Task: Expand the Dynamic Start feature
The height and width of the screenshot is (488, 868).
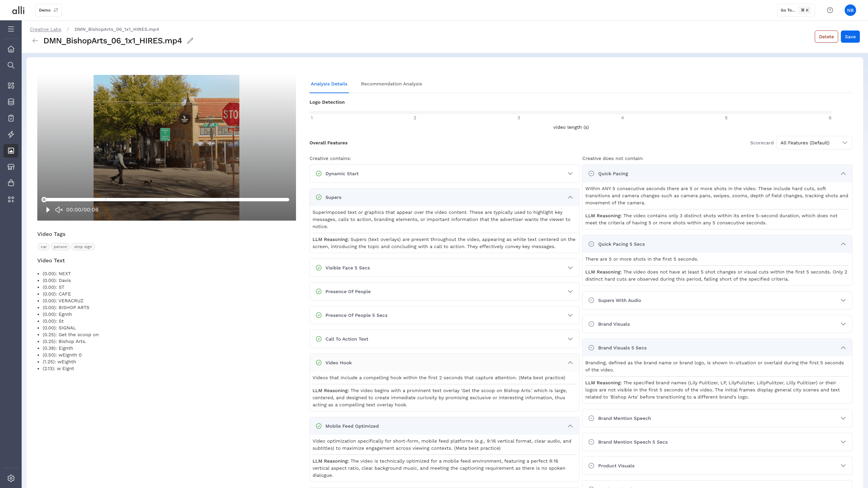Action: click(444, 174)
